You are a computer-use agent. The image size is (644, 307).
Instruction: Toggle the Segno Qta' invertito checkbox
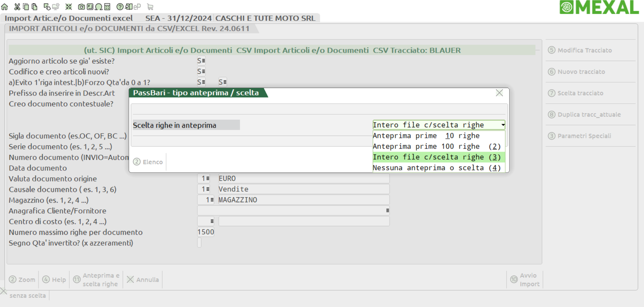coord(199,243)
